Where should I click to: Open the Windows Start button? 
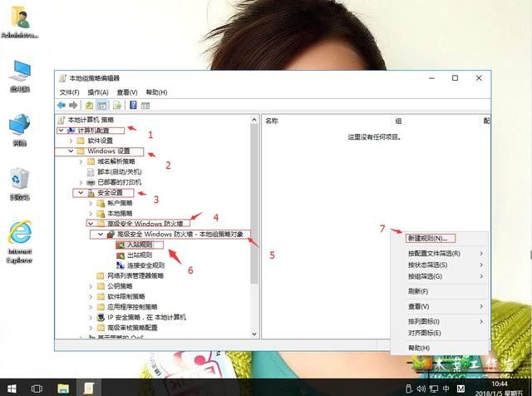tap(12, 389)
